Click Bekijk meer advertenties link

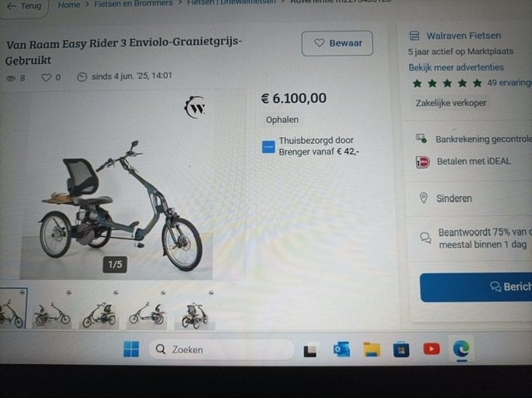pos(456,67)
